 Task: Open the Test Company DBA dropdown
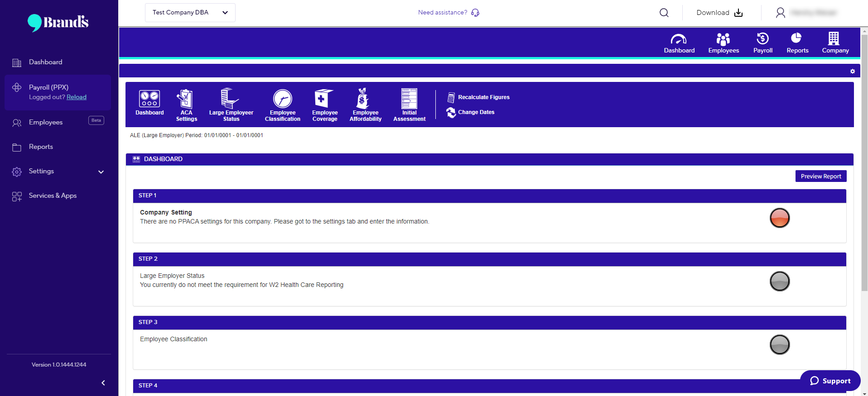click(x=190, y=13)
